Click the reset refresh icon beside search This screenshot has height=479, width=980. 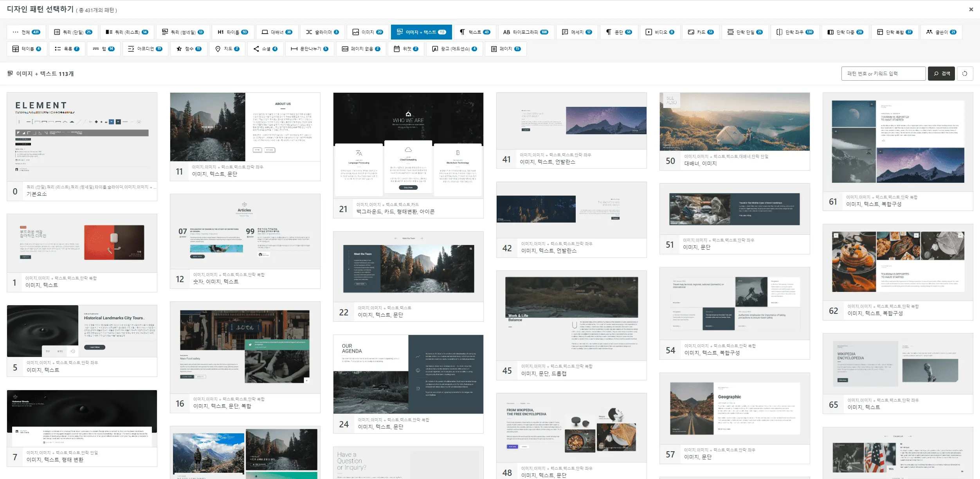(x=965, y=74)
